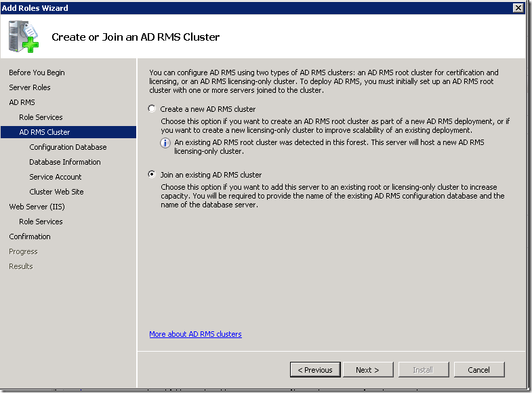Click the description under Join an existing cluster
Viewport: 532px width, 393px height.
(x=333, y=196)
